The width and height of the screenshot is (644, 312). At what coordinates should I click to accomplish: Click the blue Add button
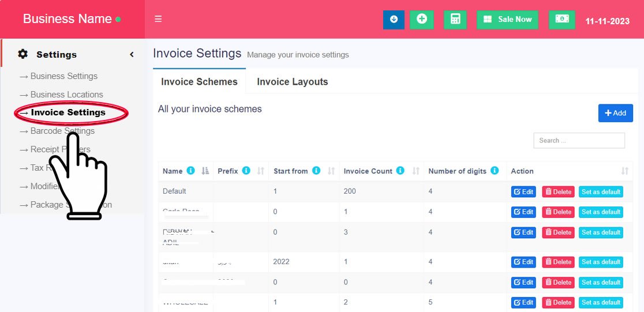[x=615, y=113]
